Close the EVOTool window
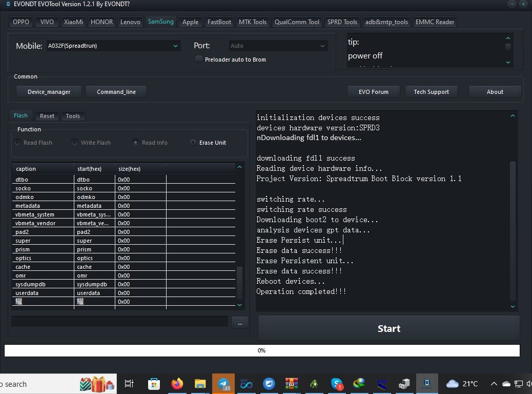 pyautogui.click(x=523, y=4)
